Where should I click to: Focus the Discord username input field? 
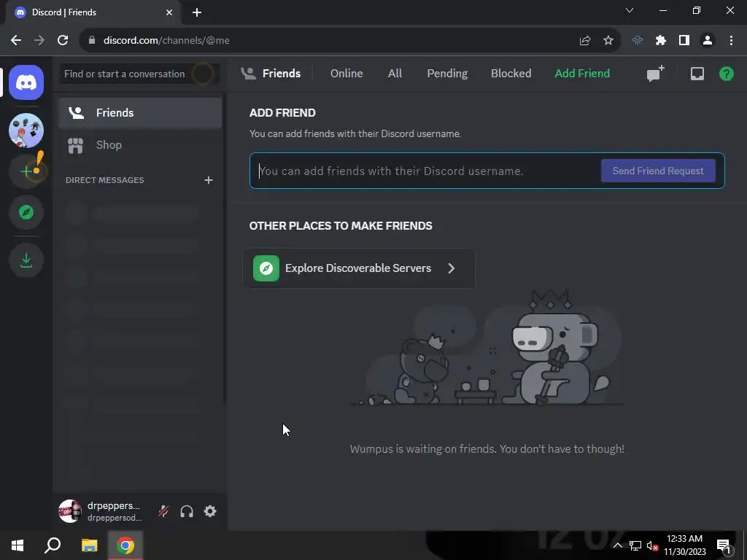tap(424, 171)
